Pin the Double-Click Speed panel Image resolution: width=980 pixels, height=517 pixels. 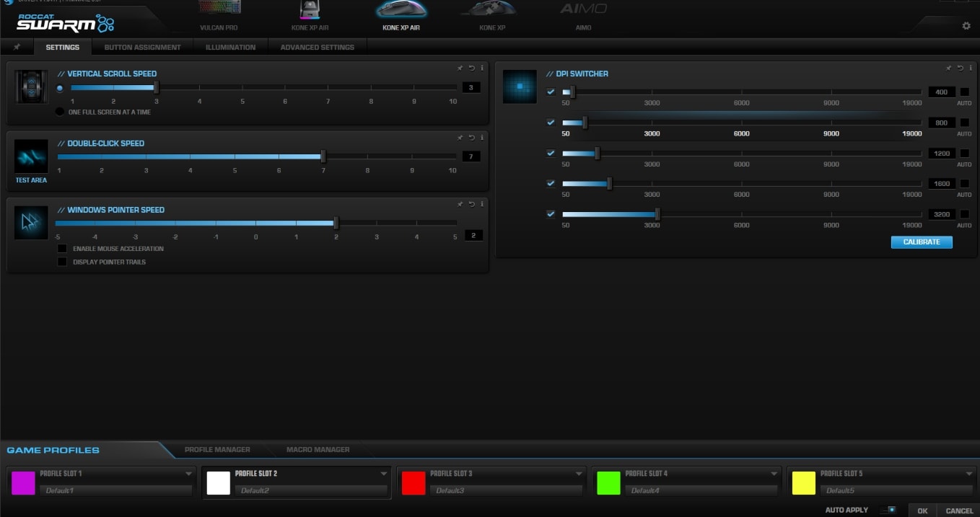(x=460, y=137)
